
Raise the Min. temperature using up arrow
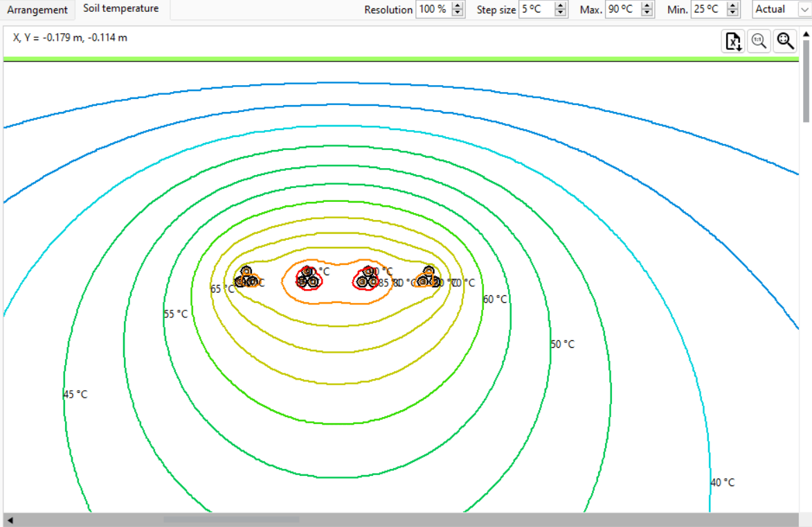tap(733, 6)
